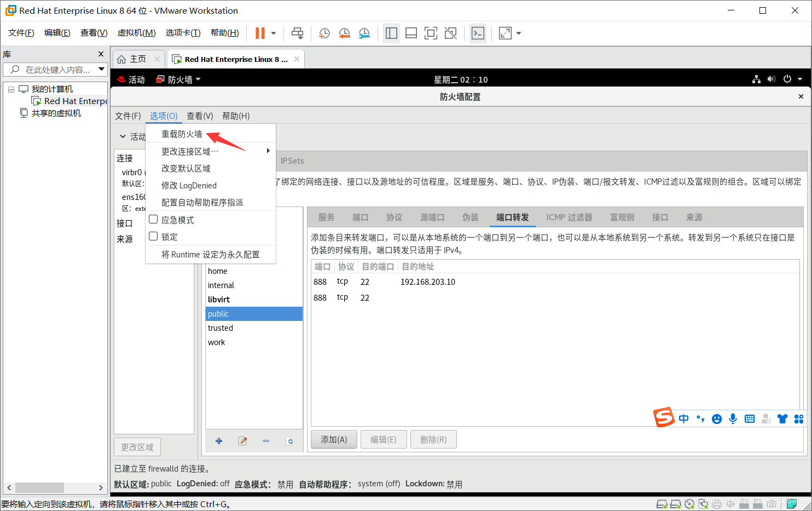The image size is (812, 511).
Task: Close the 防火墙配置 window
Action: click(801, 96)
